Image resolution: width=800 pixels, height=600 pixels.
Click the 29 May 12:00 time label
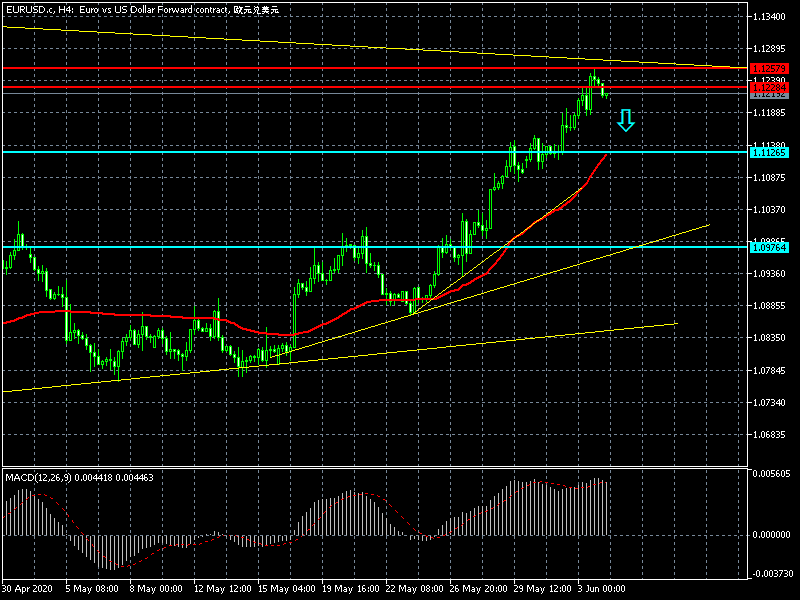click(x=542, y=588)
